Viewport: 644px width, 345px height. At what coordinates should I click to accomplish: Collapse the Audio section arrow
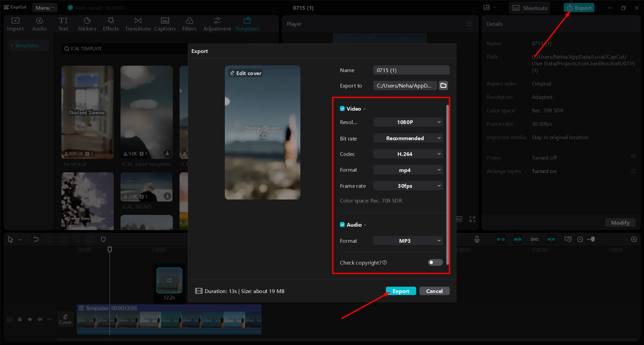pyautogui.click(x=365, y=225)
